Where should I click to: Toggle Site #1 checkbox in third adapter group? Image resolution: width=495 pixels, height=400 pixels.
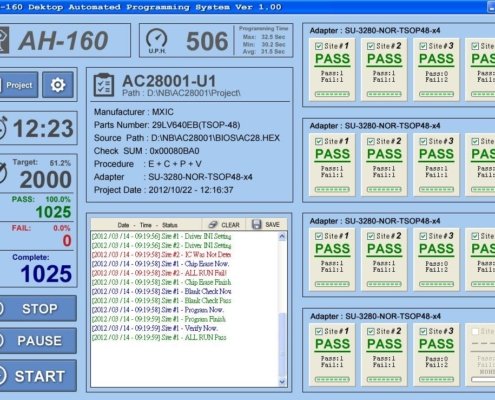click(319, 236)
